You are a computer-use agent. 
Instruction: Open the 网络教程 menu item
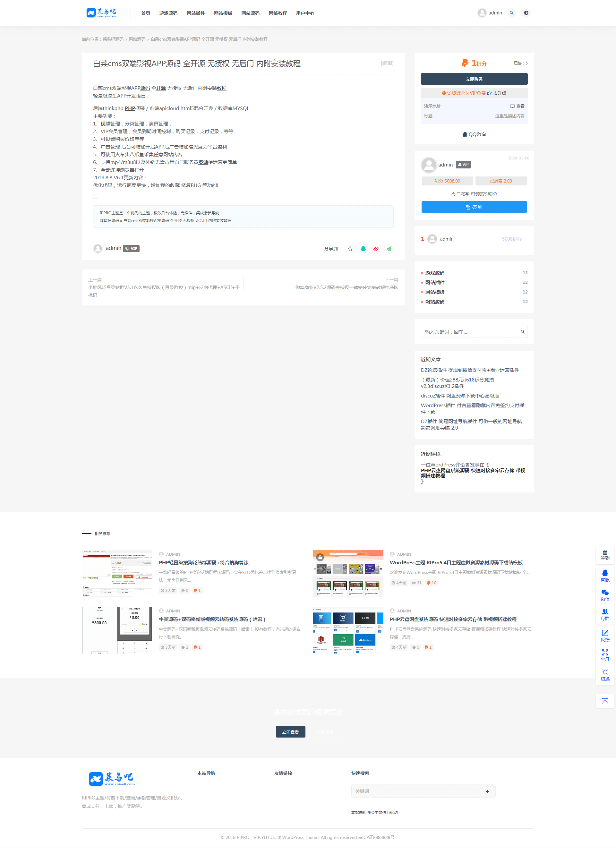pos(278,13)
